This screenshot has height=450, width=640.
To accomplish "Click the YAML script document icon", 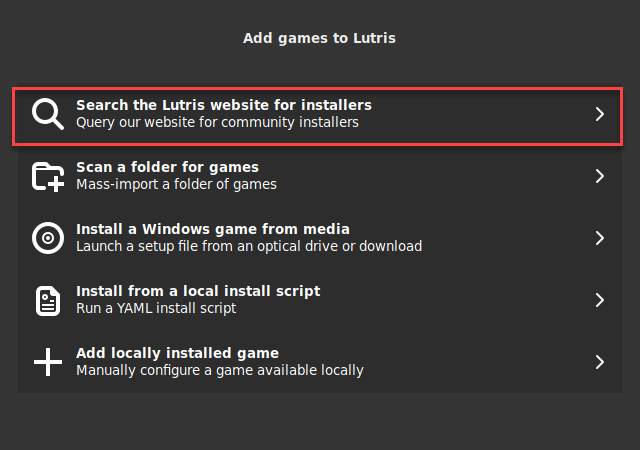I will [x=48, y=301].
